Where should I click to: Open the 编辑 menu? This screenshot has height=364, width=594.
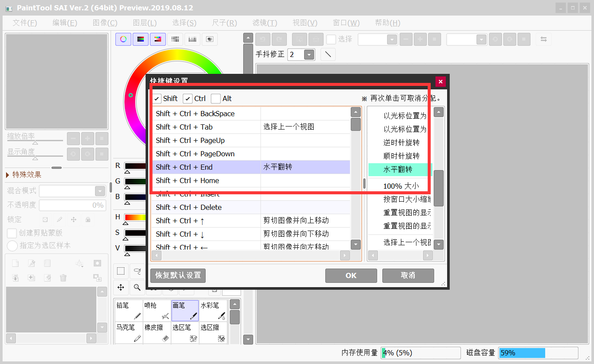tap(65, 23)
